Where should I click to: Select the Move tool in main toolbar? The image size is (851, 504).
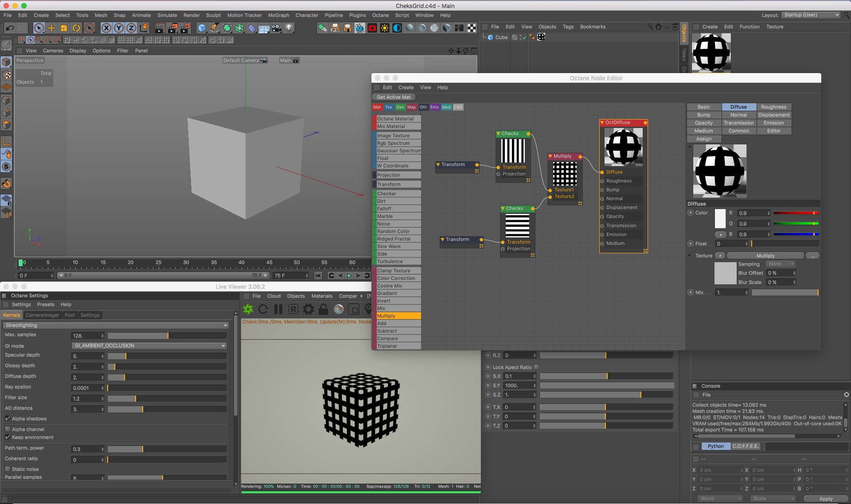[51, 28]
